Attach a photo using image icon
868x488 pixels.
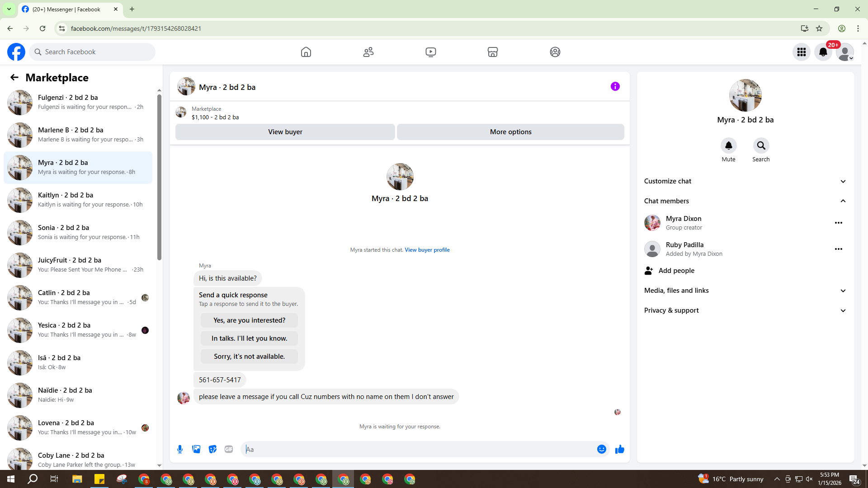click(x=196, y=449)
